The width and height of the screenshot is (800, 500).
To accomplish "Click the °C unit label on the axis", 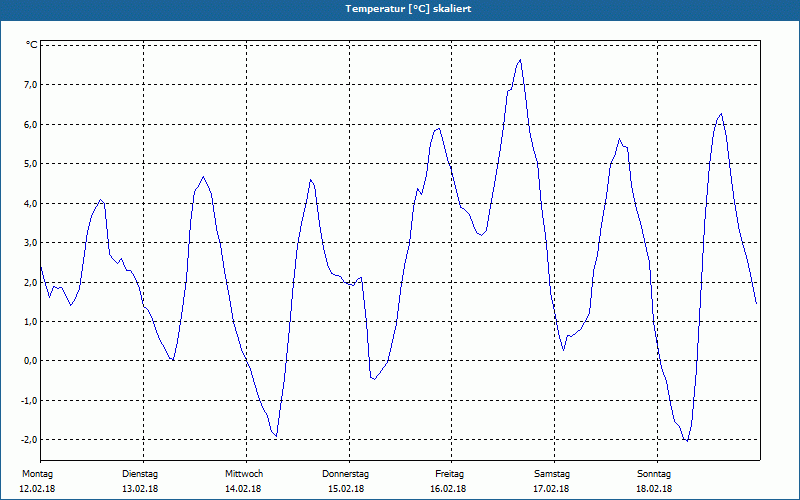I will tap(32, 45).
